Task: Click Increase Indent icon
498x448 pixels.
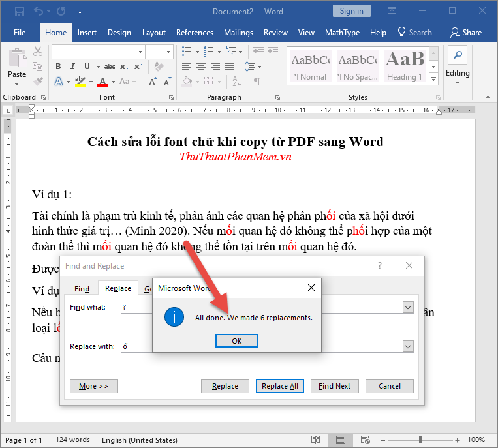Action: point(273,51)
